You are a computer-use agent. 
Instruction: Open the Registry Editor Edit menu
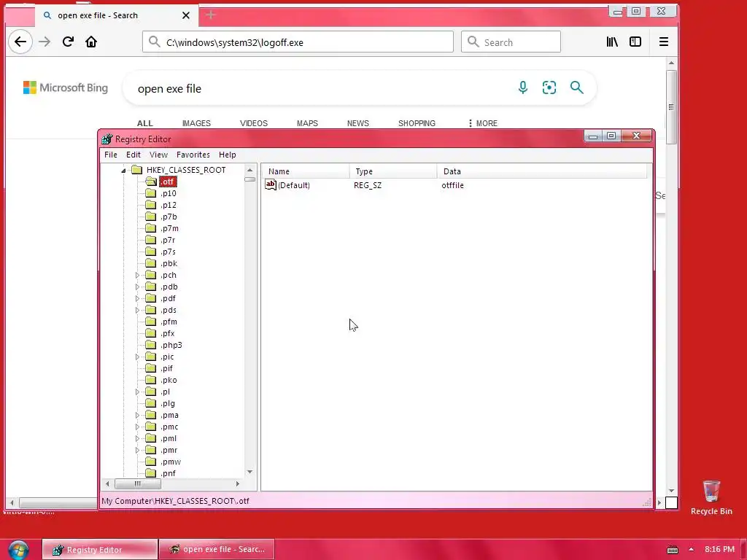[133, 155]
